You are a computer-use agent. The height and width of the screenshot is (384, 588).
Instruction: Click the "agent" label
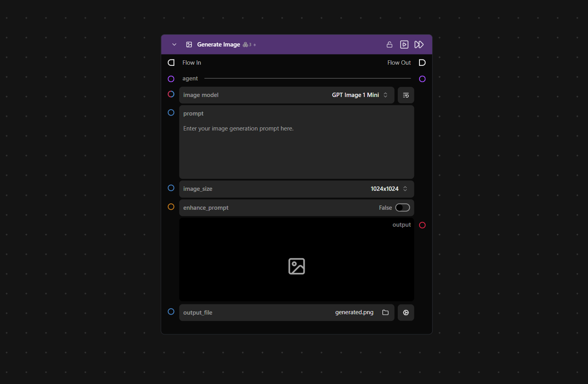pyautogui.click(x=190, y=79)
